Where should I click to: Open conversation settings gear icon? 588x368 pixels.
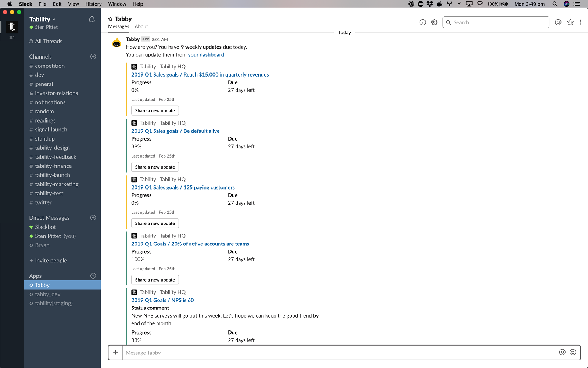434,22
